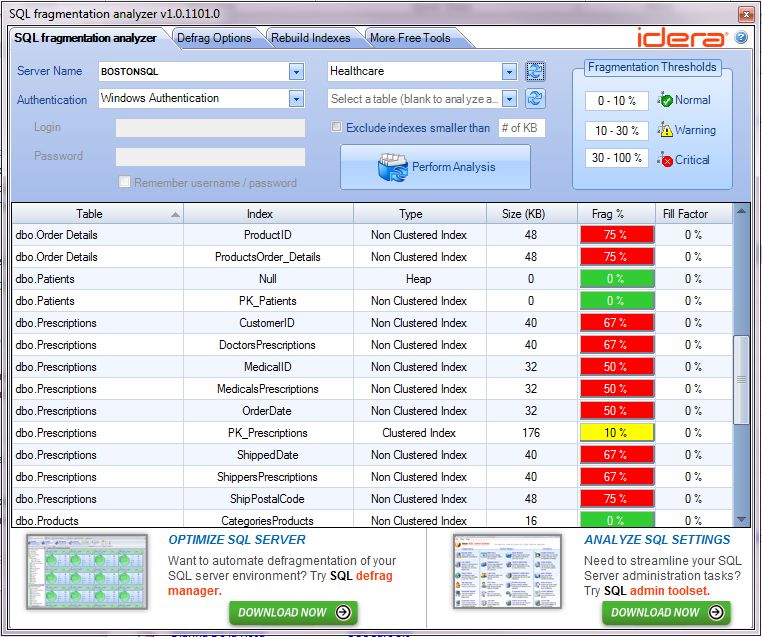Sort by the Fill Factor column header
This screenshot has height=637, width=762.
point(693,214)
